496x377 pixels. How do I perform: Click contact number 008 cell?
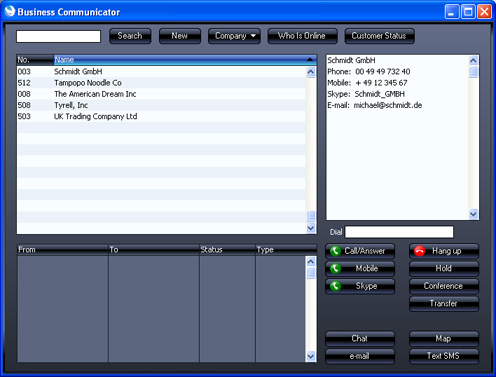tap(24, 94)
